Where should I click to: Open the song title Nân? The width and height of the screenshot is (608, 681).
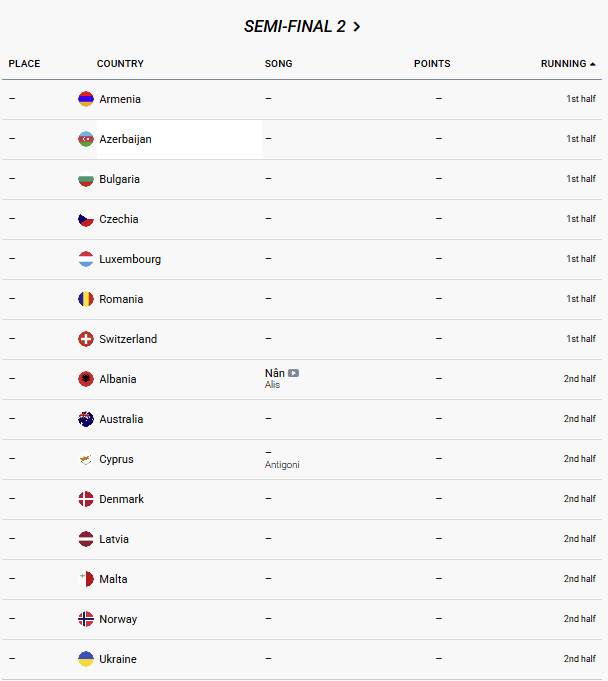pyautogui.click(x=274, y=373)
